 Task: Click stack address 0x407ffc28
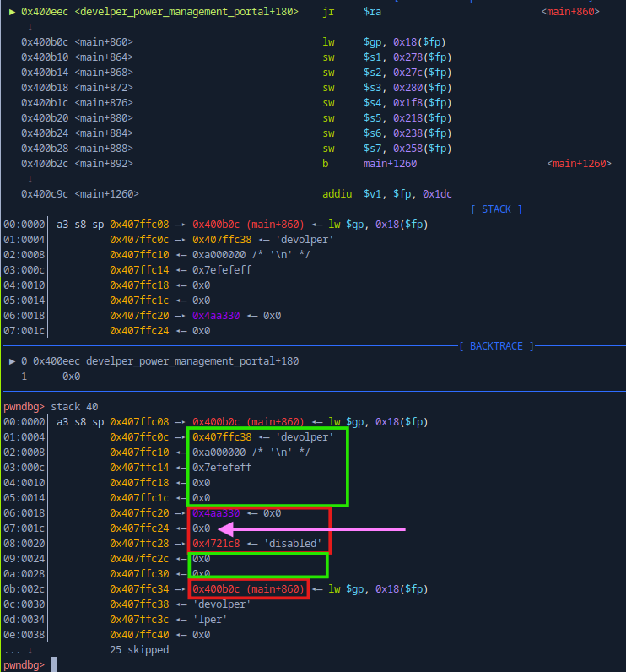coord(140,544)
